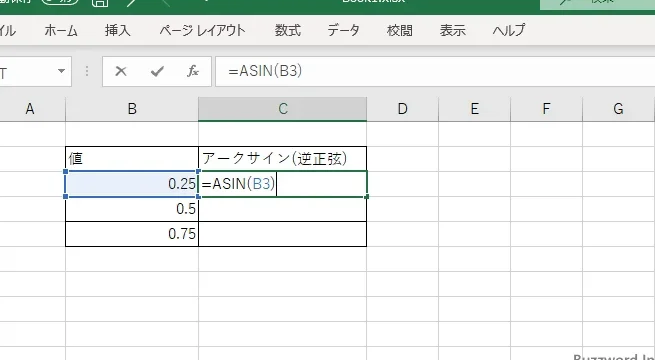
Task: Click the search box in title bar
Action: [597, 4]
